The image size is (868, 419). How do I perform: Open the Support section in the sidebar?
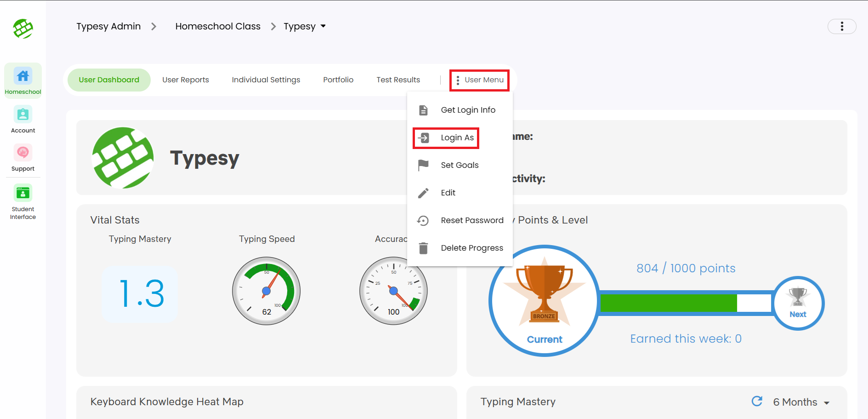[x=23, y=158]
